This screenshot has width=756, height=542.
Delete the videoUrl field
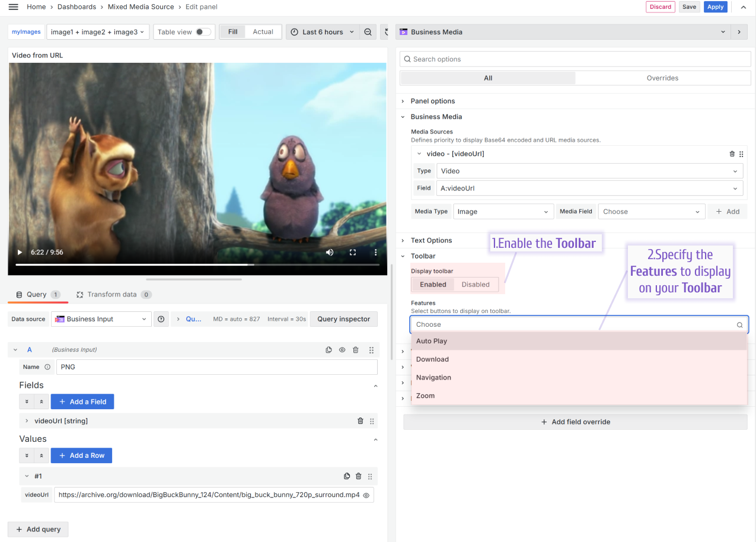coord(360,421)
